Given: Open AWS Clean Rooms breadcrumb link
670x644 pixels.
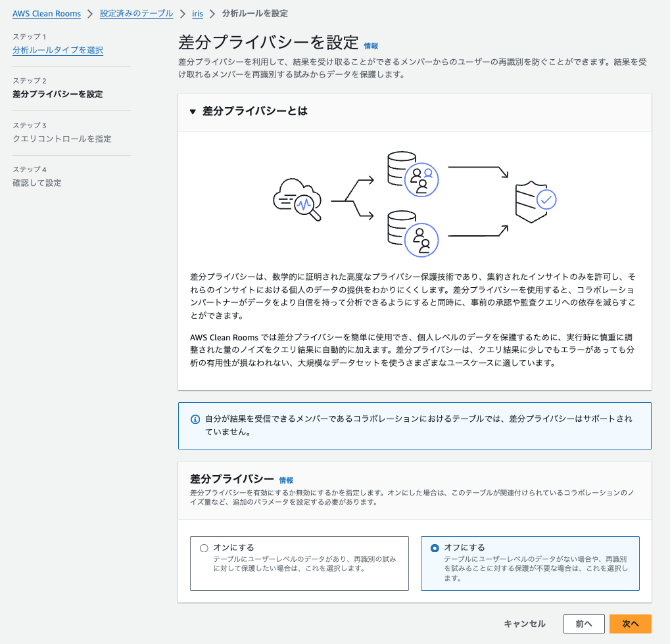Looking at the screenshot, I should pos(47,14).
